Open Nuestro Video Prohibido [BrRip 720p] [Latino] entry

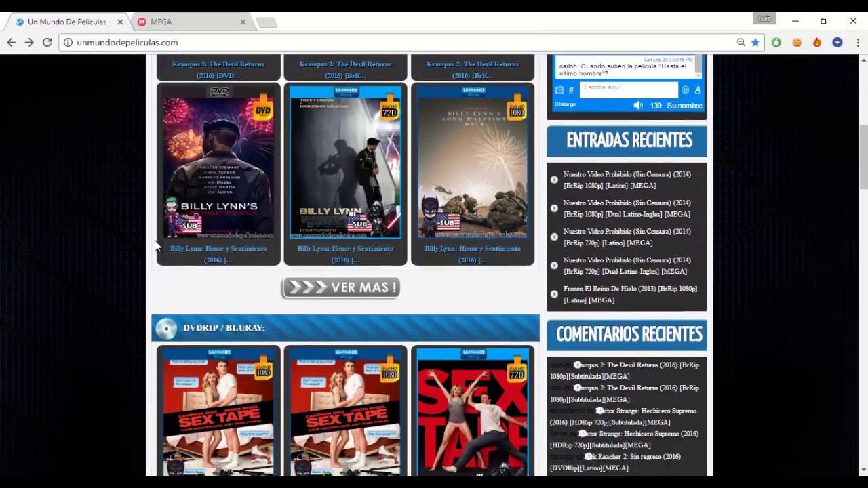[627, 237]
